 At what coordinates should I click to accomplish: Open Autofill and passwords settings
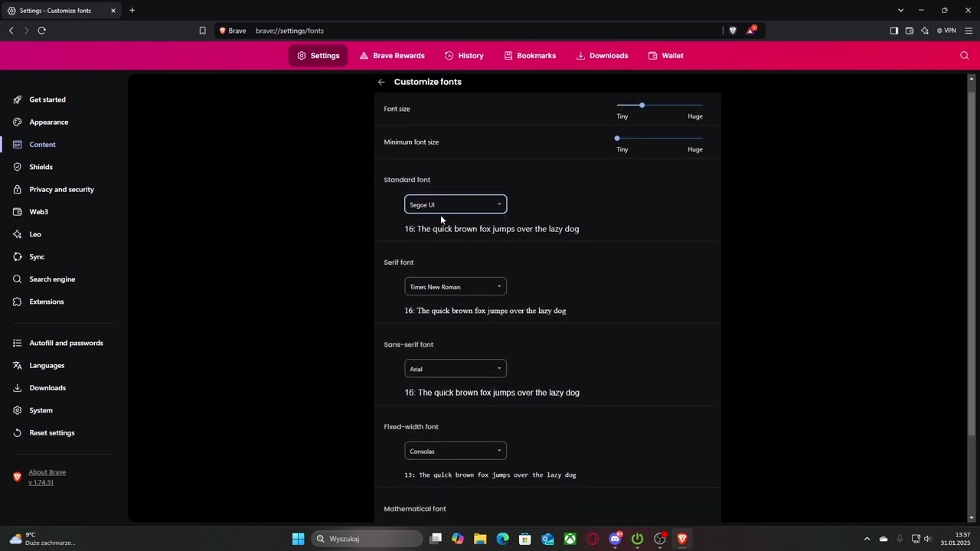(66, 343)
